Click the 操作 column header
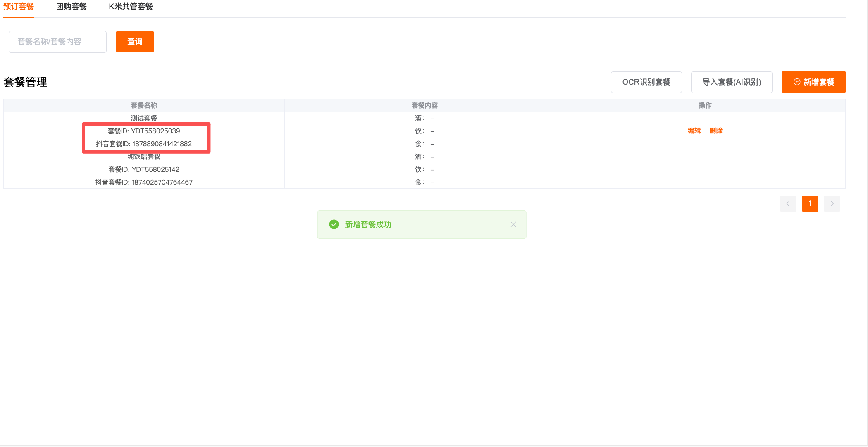Viewport: 868px width, 447px height. [705, 106]
